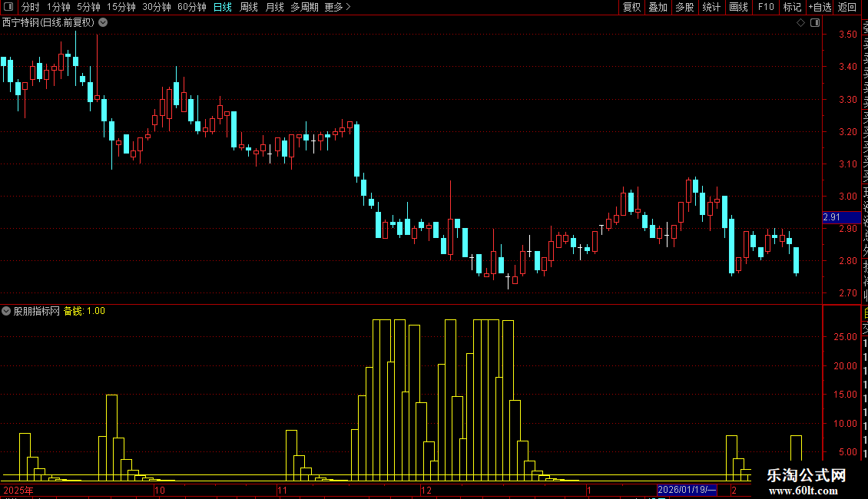Add stock with +自选 button
868x499 pixels.
[820, 7]
